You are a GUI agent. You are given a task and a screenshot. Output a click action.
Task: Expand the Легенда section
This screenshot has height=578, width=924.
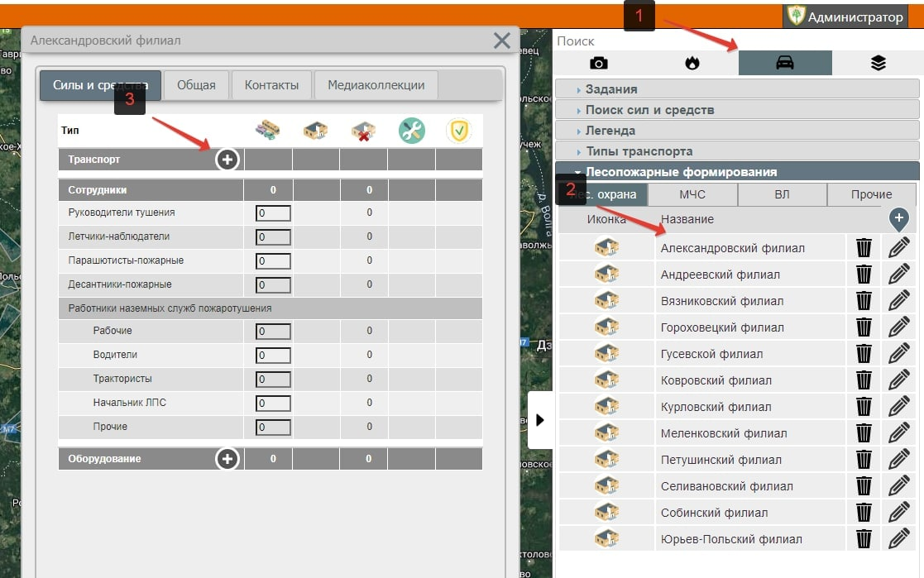[x=610, y=131]
